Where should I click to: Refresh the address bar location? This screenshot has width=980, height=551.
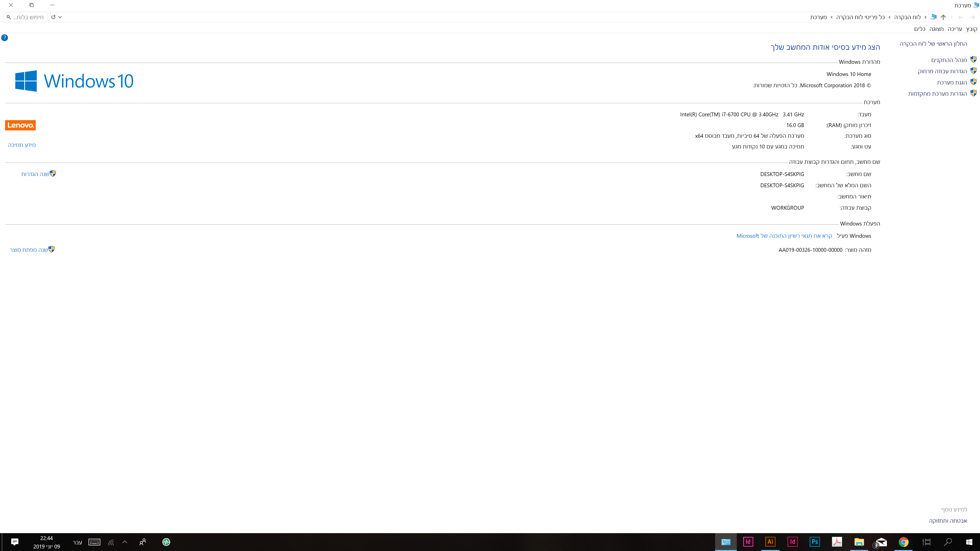[x=53, y=17]
